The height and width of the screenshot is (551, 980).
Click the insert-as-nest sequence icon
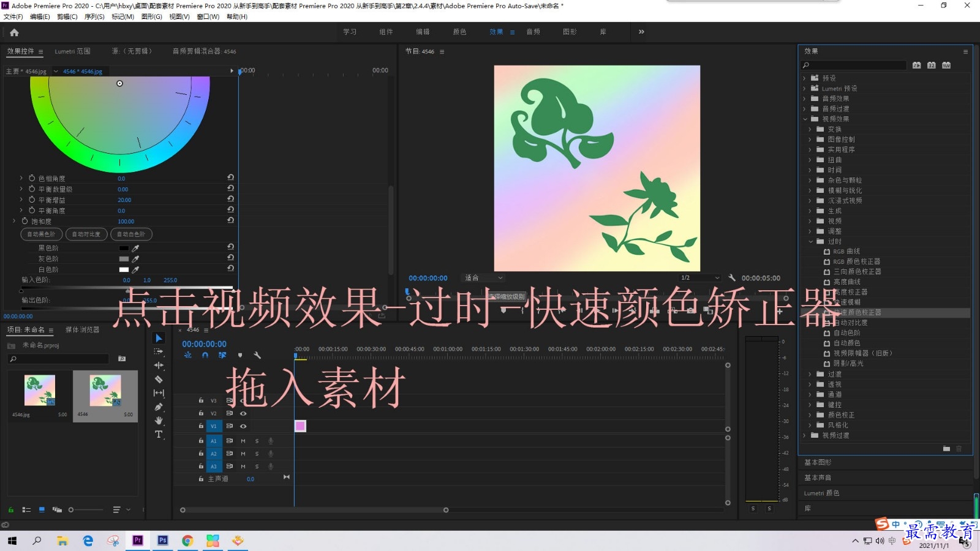click(188, 355)
